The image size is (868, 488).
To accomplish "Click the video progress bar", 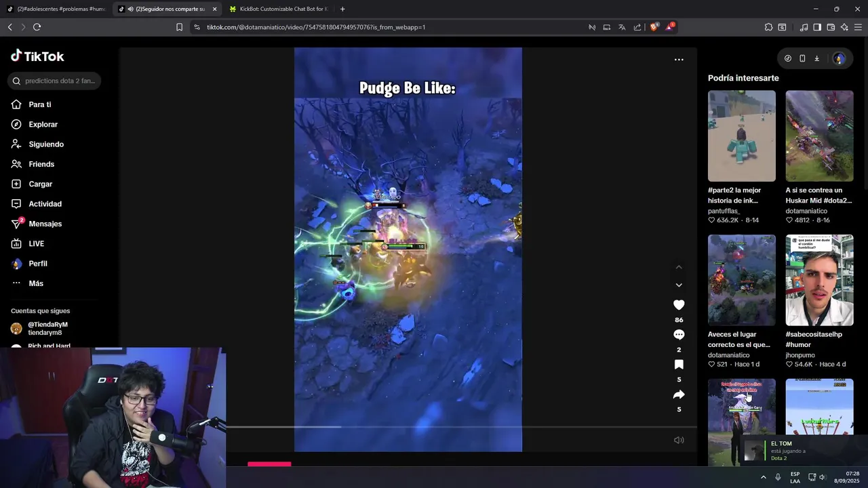I will click(461, 427).
